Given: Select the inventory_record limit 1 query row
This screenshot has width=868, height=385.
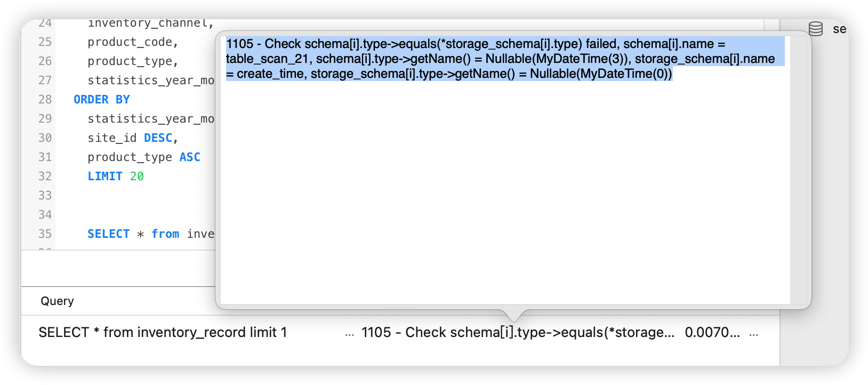Looking at the screenshot, I should tap(163, 333).
